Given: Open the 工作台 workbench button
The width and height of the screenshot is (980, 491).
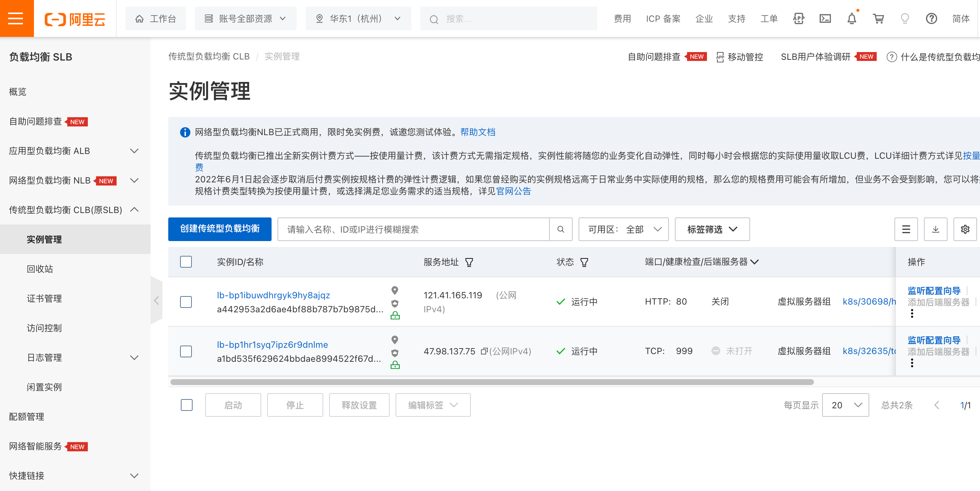Looking at the screenshot, I should pyautogui.click(x=156, y=18).
